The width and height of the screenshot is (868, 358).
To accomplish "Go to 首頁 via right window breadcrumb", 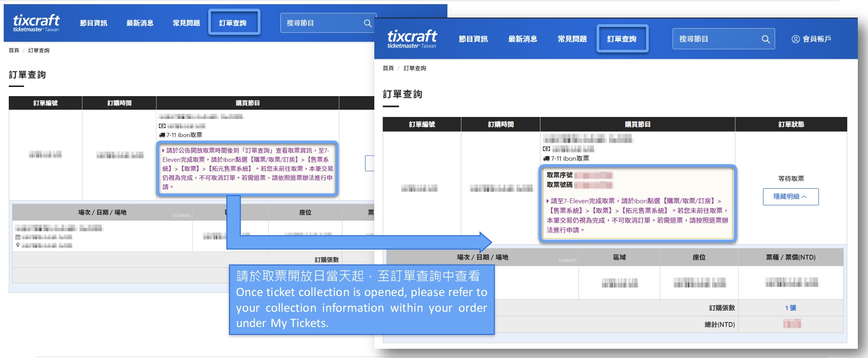I will click(388, 68).
